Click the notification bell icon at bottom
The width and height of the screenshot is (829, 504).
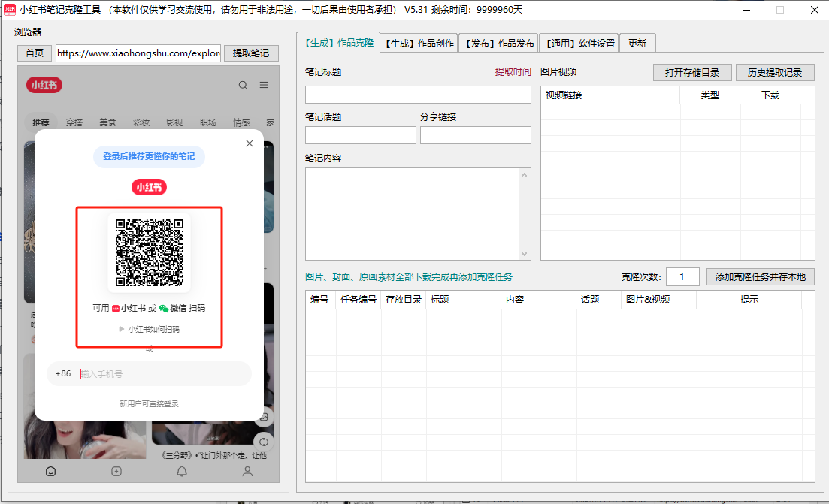click(182, 472)
